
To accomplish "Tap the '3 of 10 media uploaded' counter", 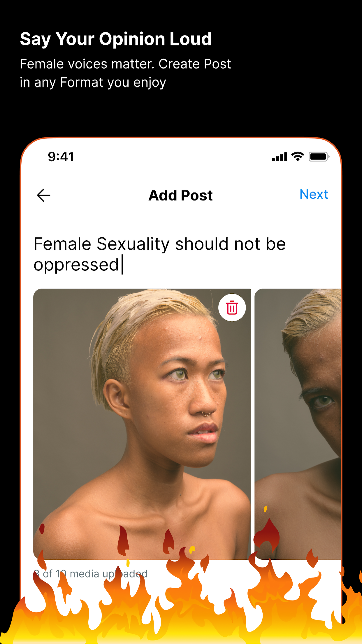I will point(90,574).
